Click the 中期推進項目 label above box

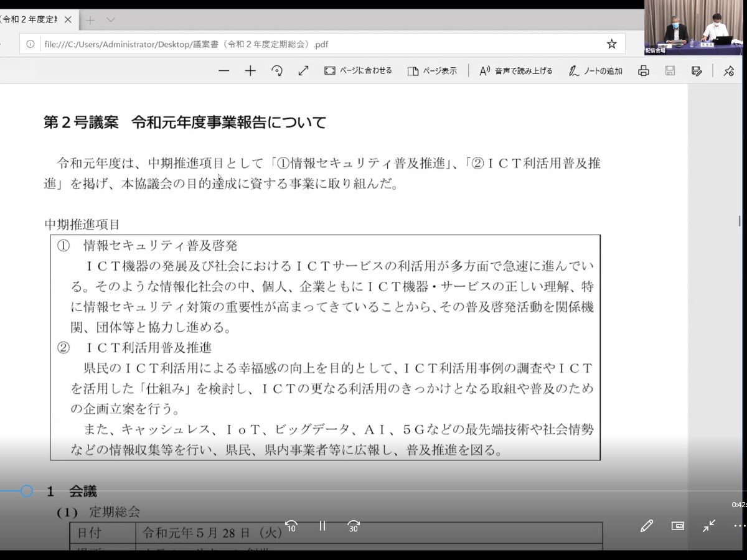click(82, 224)
